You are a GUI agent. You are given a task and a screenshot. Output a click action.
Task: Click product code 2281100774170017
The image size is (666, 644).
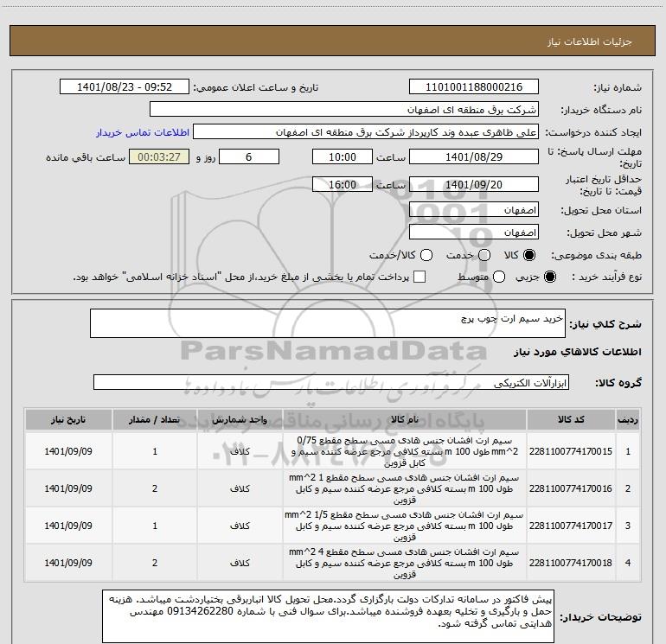(x=571, y=526)
